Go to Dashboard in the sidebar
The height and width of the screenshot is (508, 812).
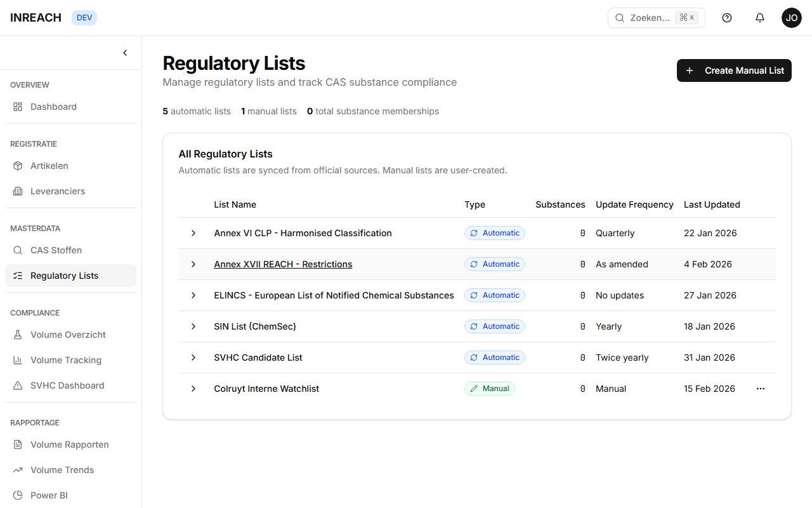point(53,107)
